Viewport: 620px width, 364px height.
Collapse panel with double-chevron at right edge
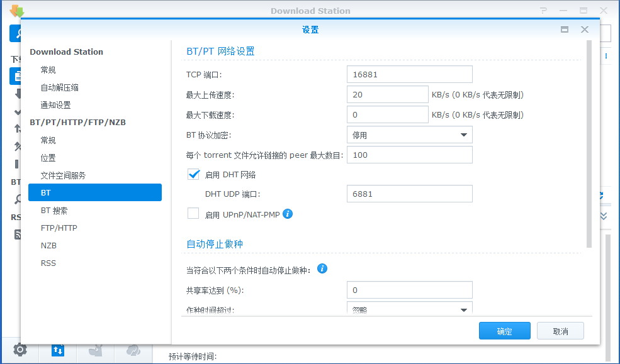point(603,216)
